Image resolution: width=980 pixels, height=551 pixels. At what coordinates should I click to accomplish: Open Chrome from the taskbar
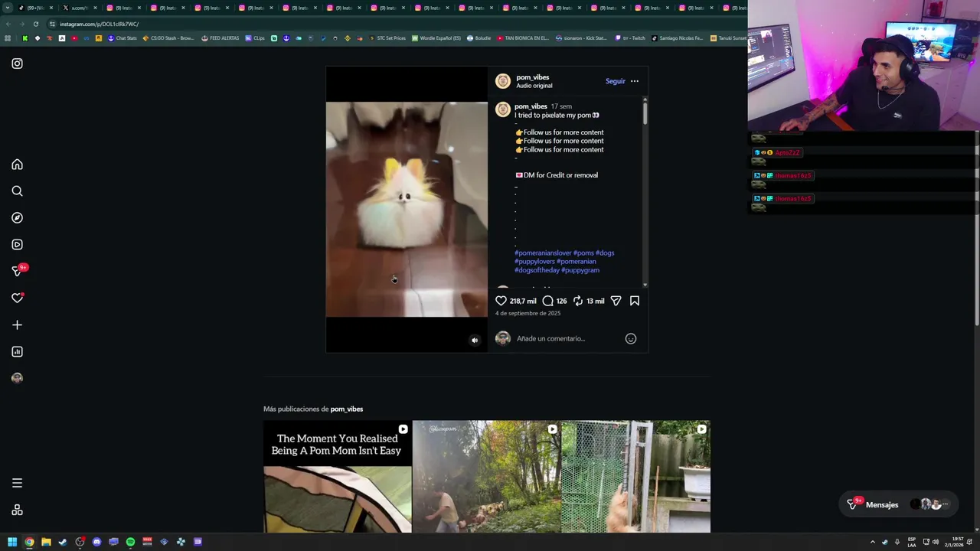point(29,542)
